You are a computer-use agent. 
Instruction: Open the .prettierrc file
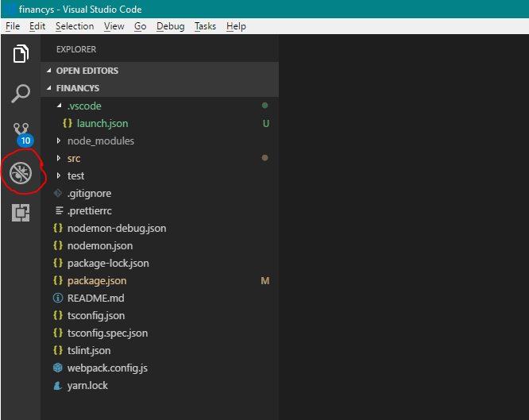pyautogui.click(x=90, y=211)
